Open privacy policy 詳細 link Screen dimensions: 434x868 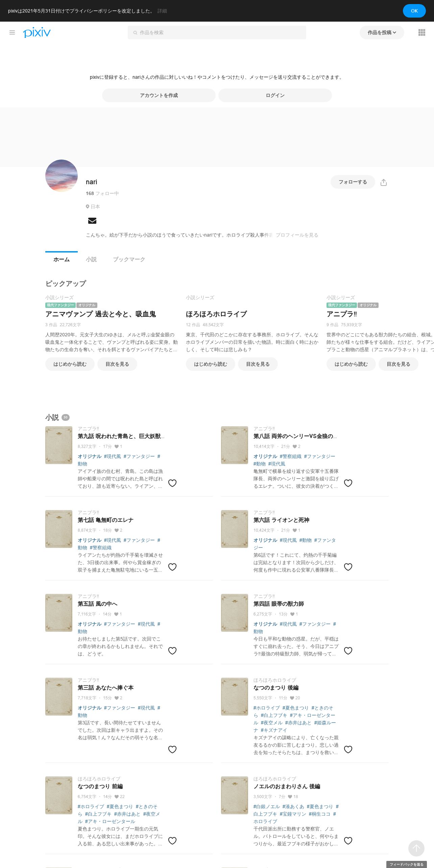pos(162,11)
